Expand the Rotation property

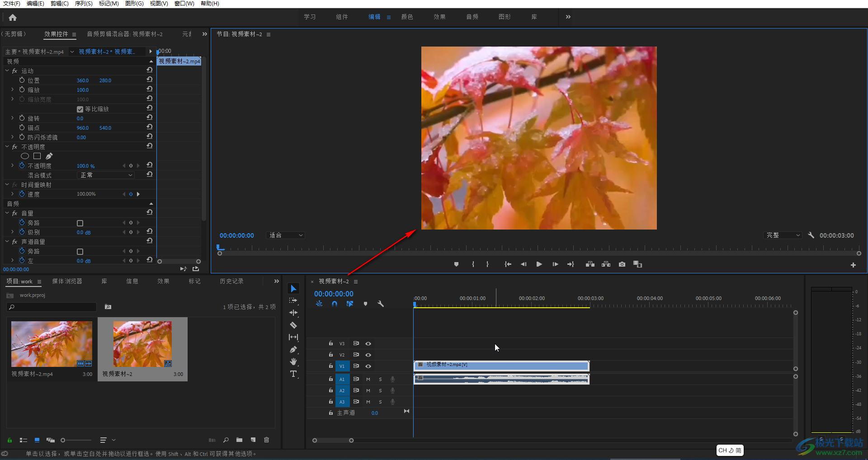[13, 118]
